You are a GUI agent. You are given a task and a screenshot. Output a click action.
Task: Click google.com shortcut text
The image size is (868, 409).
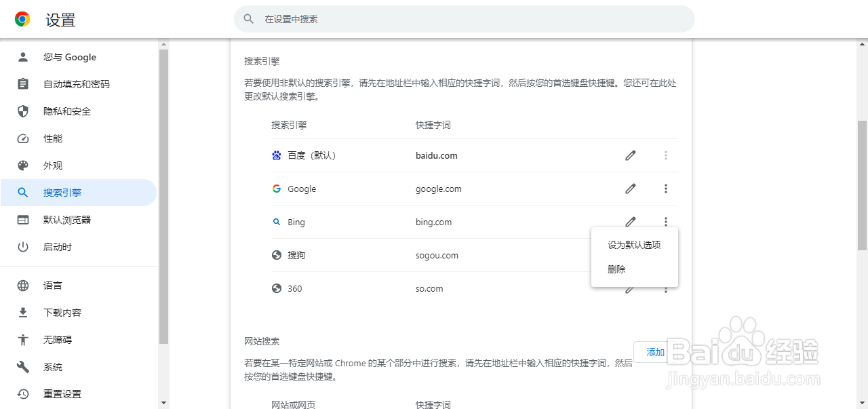(439, 189)
